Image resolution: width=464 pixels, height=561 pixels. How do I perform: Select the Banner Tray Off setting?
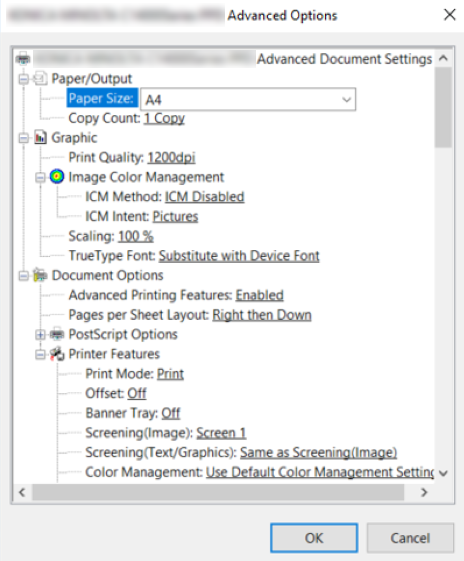(x=171, y=413)
